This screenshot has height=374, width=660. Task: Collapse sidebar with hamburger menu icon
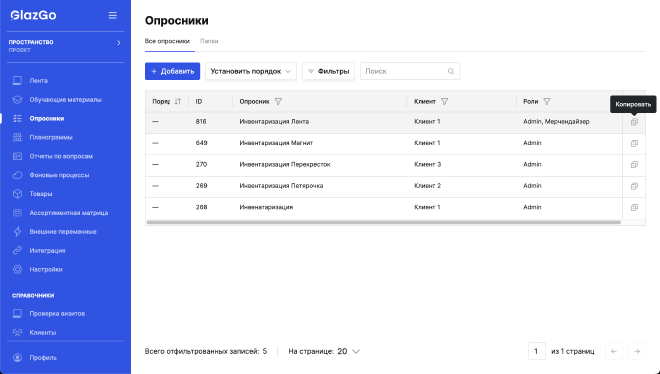[x=112, y=15]
